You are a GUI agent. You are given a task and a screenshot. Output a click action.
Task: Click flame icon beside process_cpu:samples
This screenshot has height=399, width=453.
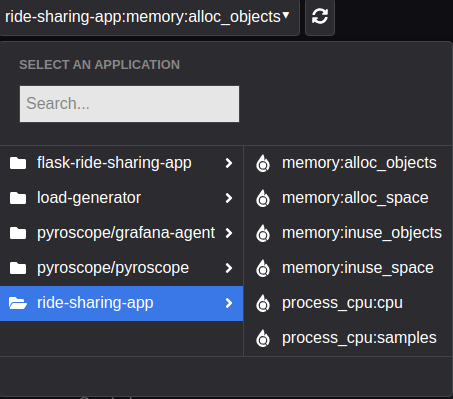tap(263, 338)
